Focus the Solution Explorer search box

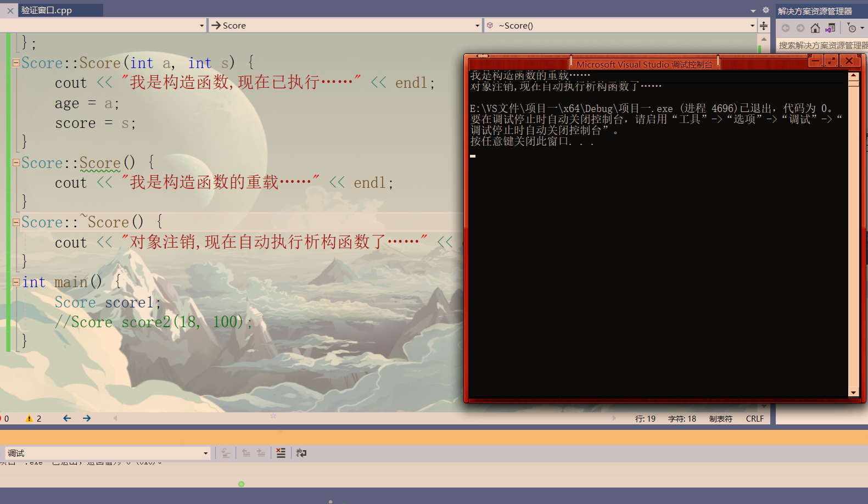point(822,45)
